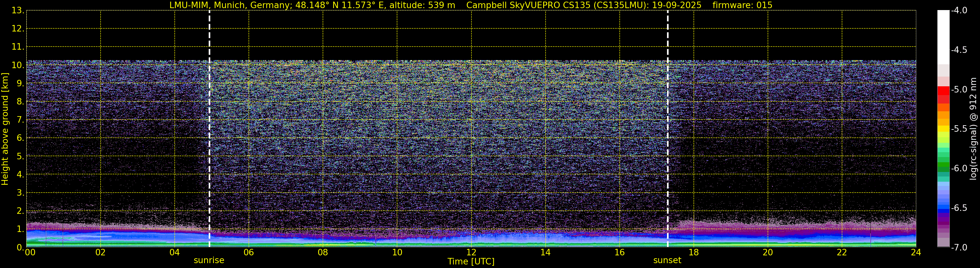Image resolution: width=980 pixels, height=268 pixels.
Task: Click the "10." tick on the height axis
Action: pos(18,65)
